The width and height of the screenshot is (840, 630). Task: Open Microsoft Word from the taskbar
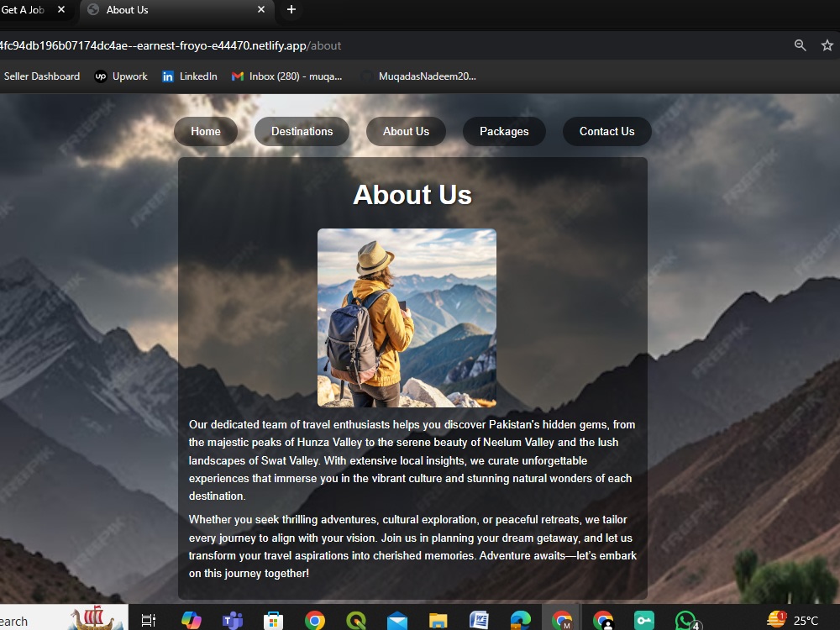[479, 621]
